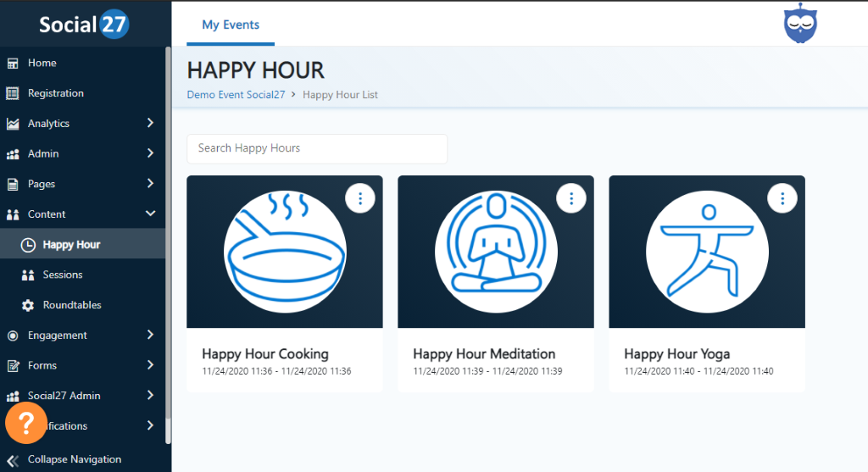Expand the Analytics menu chevron
This screenshot has width=868, height=472.
(x=150, y=123)
